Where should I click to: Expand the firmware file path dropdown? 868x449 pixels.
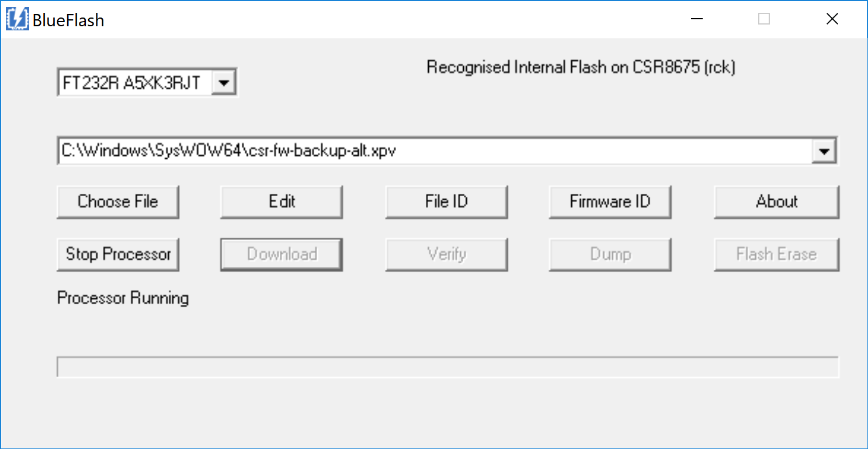tap(824, 152)
